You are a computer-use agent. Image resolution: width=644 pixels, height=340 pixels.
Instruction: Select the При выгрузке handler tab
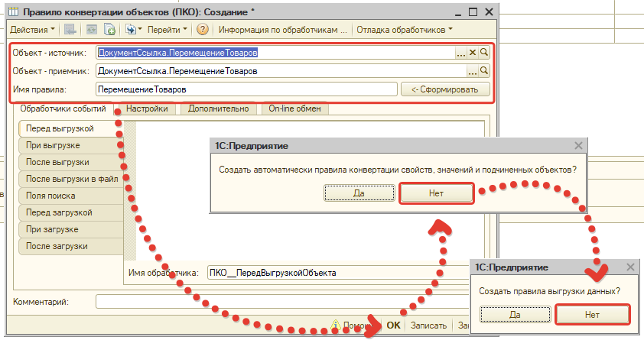pyautogui.click(x=70, y=146)
